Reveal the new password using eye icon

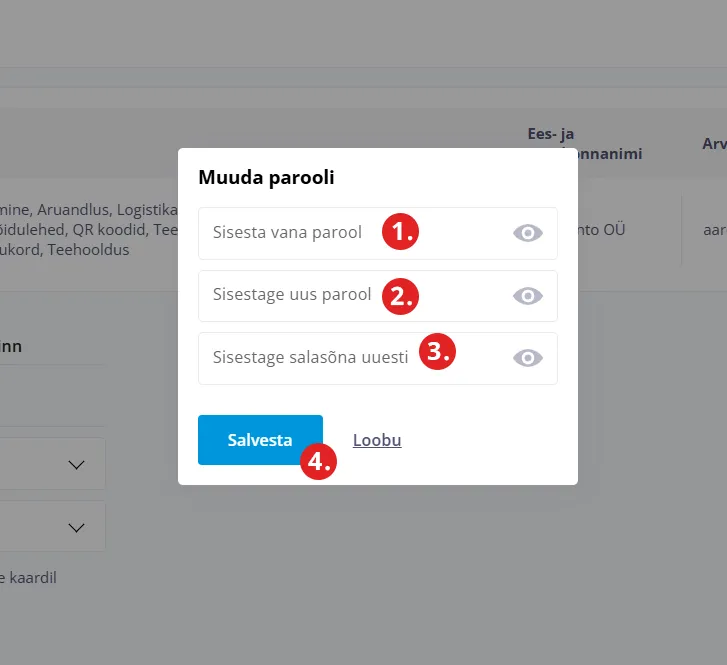click(528, 295)
